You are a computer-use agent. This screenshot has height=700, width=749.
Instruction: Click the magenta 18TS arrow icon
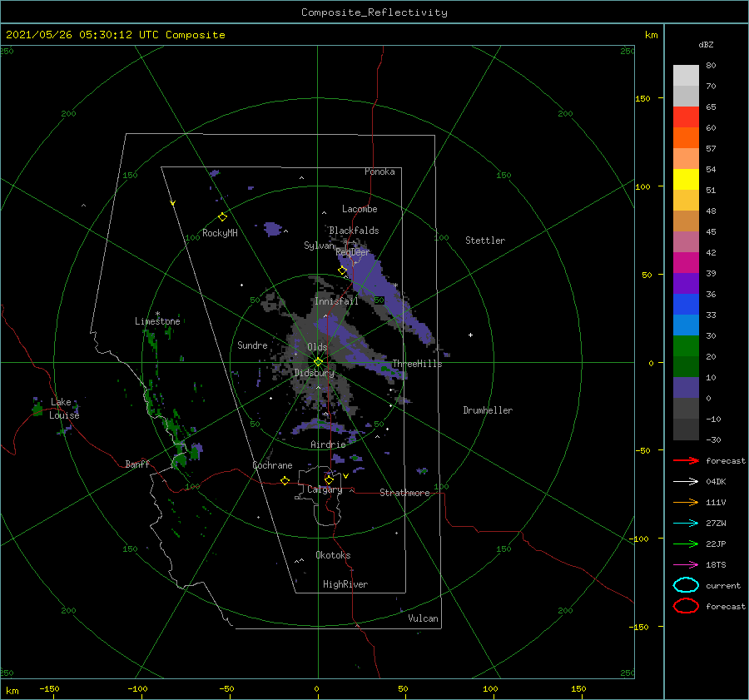(x=686, y=564)
